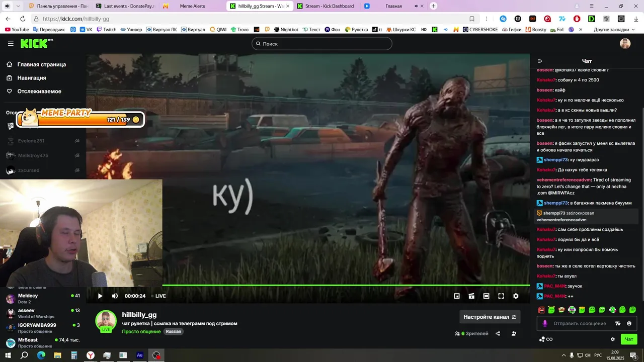Click the share stream icon
This screenshot has height=362, width=644.
coord(498,333)
